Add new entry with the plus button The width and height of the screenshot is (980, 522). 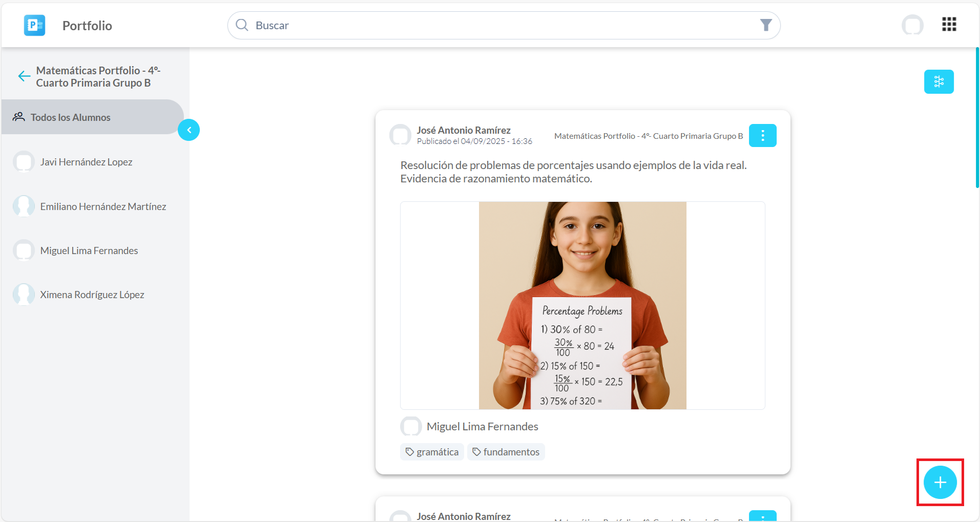[940, 482]
